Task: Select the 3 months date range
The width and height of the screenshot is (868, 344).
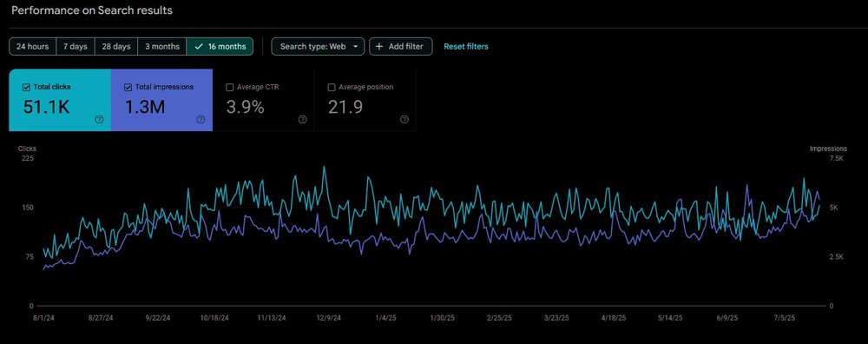Action: coord(162,47)
